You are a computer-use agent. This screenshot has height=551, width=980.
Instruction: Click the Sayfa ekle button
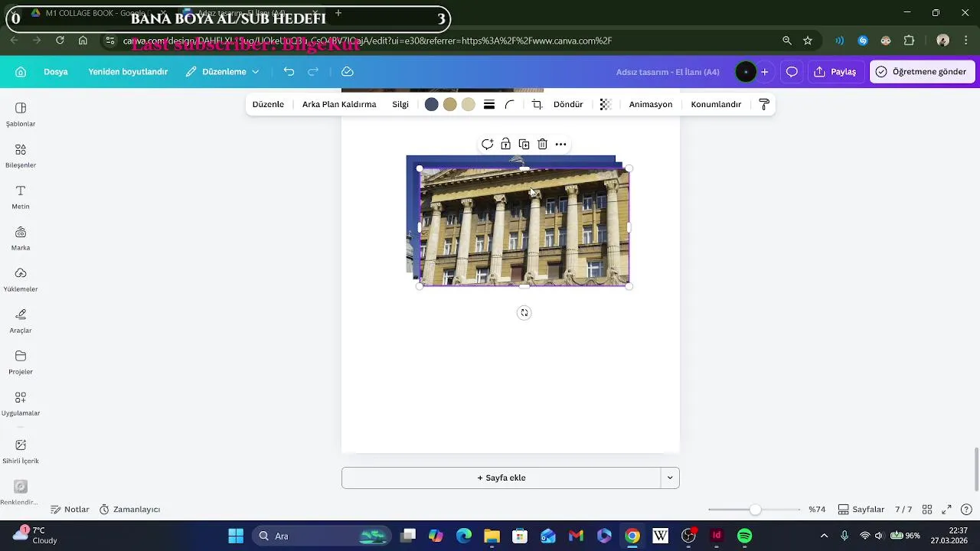[x=501, y=478]
